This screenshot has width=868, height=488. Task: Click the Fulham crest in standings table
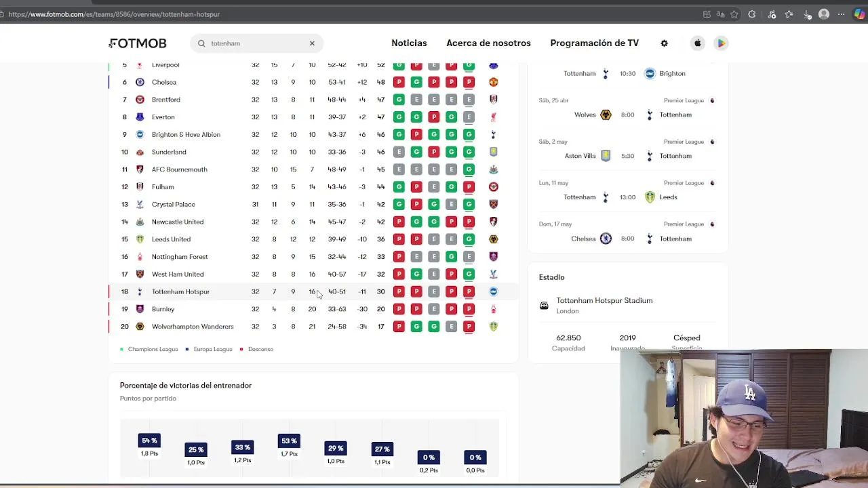click(140, 187)
